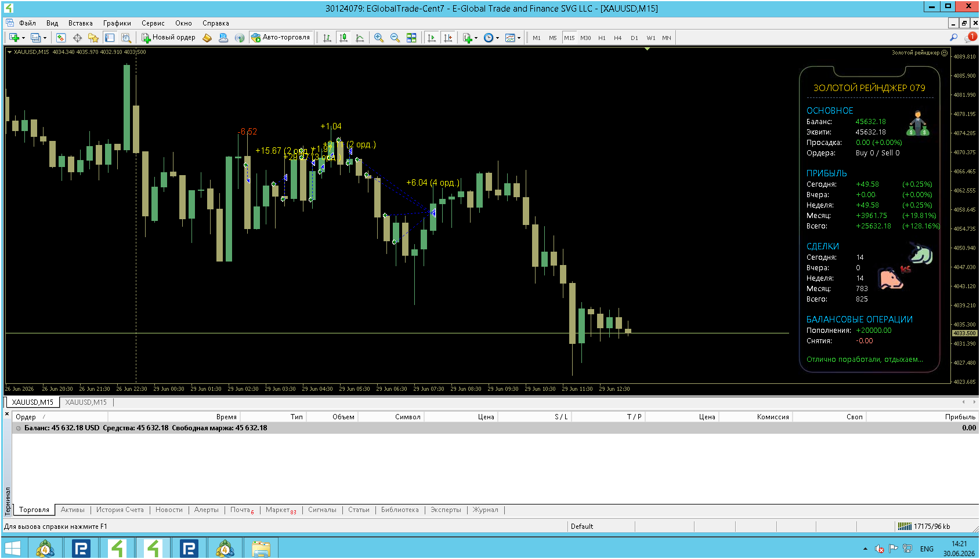Switch to История Счета tab
This screenshot has width=980, height=559.
(120, 510)
